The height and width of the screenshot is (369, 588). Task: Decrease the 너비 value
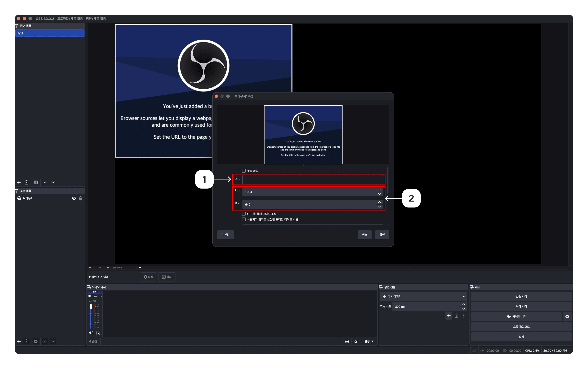pos(379,194)
